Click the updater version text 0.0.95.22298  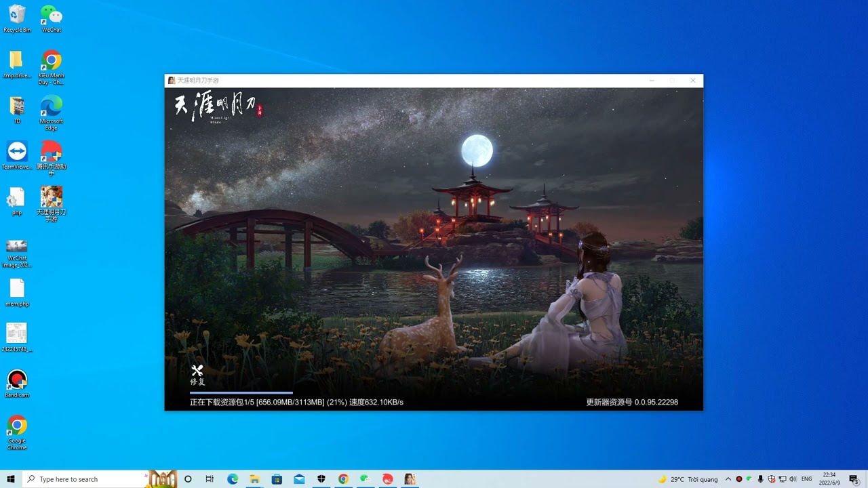[656, 402]
